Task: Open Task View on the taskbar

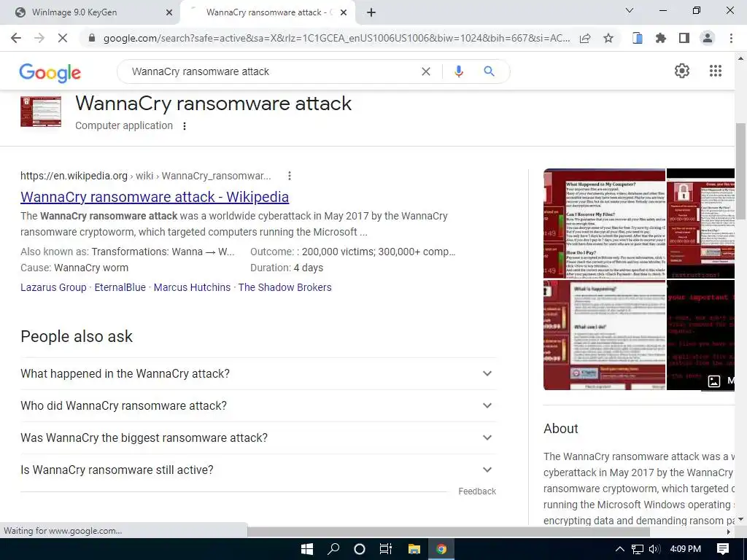Action: (x=386, y=549)
